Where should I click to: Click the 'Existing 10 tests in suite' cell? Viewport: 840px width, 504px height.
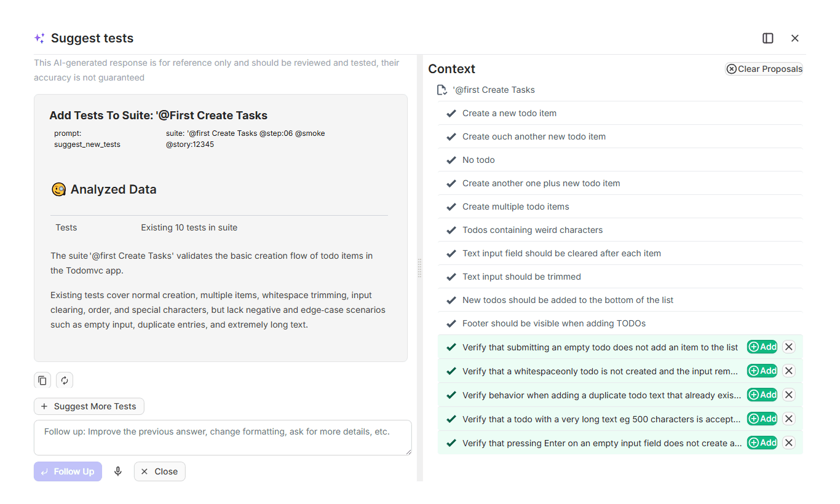click(x=189, y=227)
